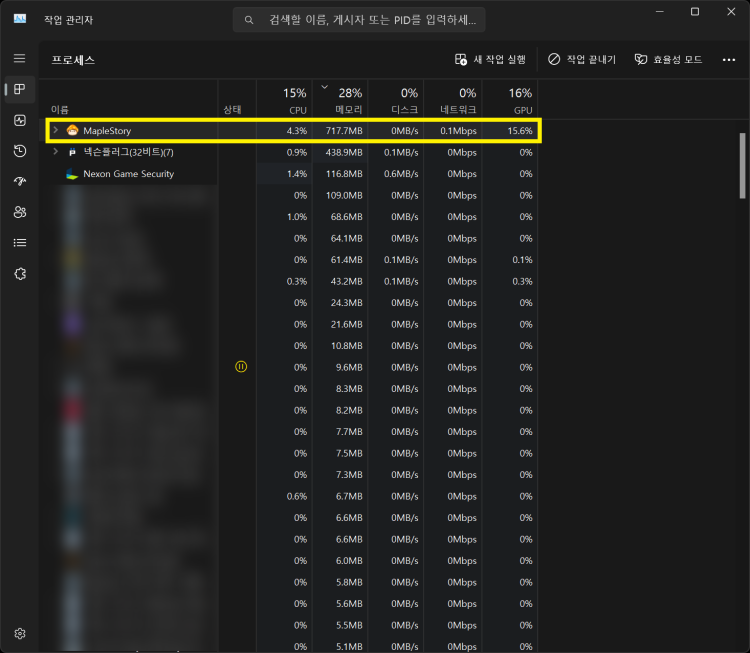The width and height of the screenshot is (750, 653).
Task: Expand the 넥슨플러그(32비트)(7) process group
Action: 55,152
